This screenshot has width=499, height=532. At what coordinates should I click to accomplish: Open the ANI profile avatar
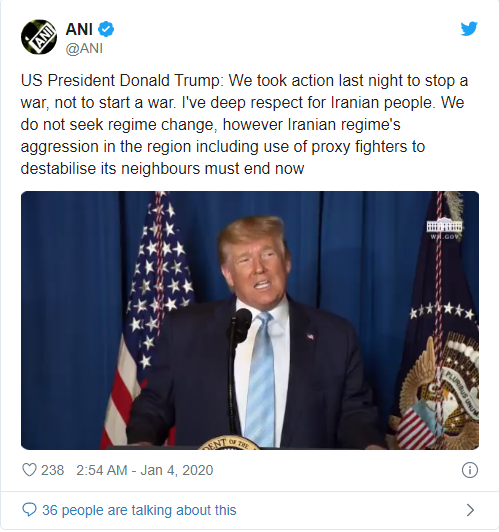(x=39, y=37)
